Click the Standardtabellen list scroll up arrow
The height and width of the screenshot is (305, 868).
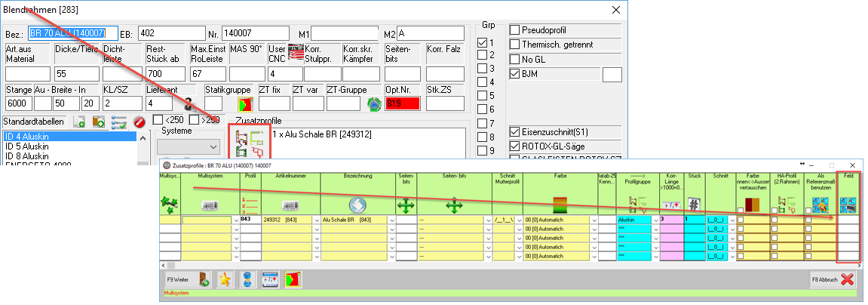pos(143,138)
